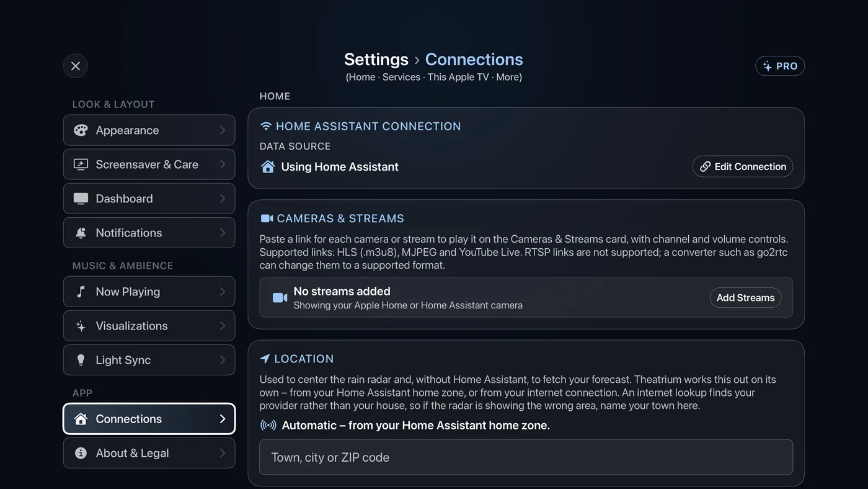The height and width of the screenshot is (489, 868).
Task: Click the camera icon beside Cameras & Streams heading
Action: 267,218
